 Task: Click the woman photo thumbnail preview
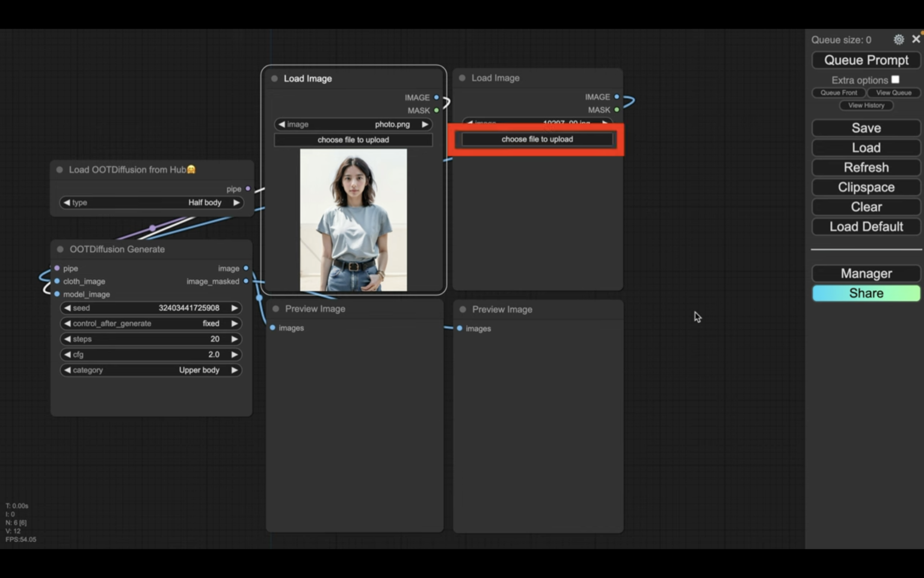click(353, 220)
